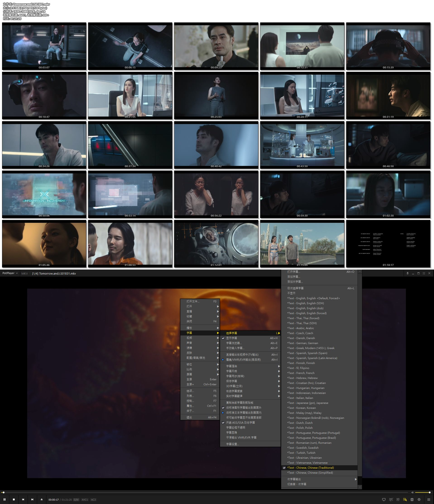Click the MKV format label

[x=24, y=273]
